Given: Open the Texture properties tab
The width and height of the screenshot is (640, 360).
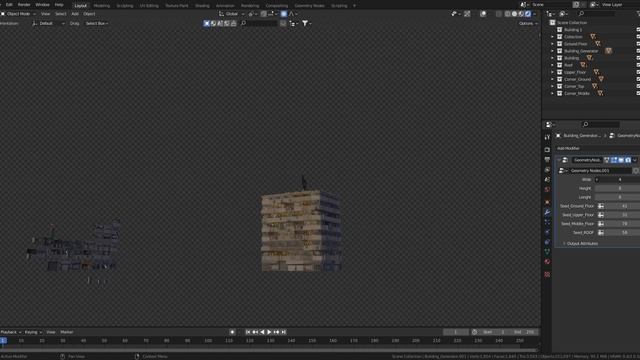Looking at the screenshot, I should pos(547,274).
